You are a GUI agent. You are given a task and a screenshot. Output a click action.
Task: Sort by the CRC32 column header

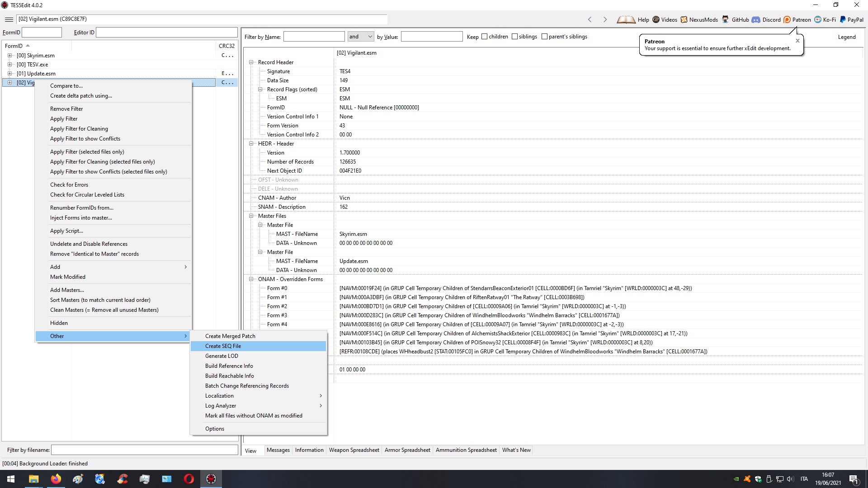pos(226,46)
